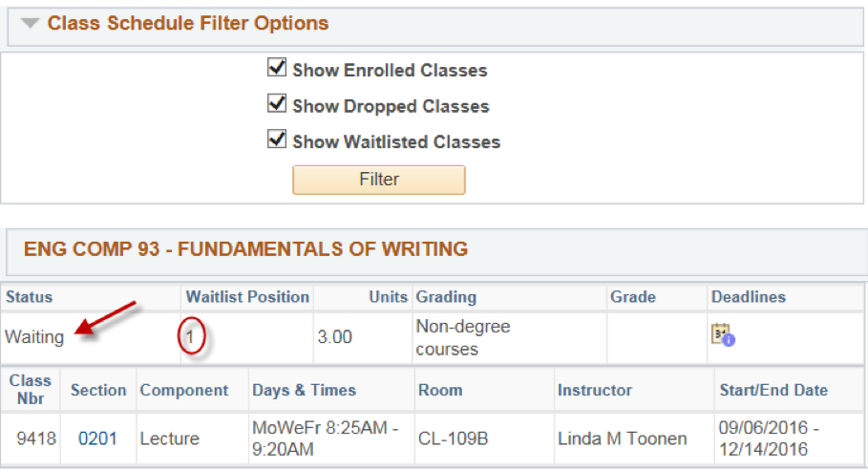
Task: Click the Filter button
Action: [379, 180]
